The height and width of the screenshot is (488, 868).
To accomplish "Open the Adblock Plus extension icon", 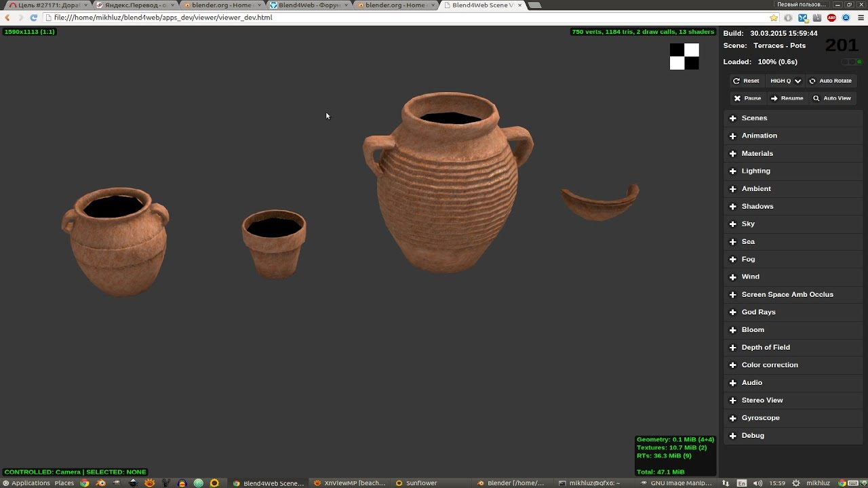I will (831, 18).
